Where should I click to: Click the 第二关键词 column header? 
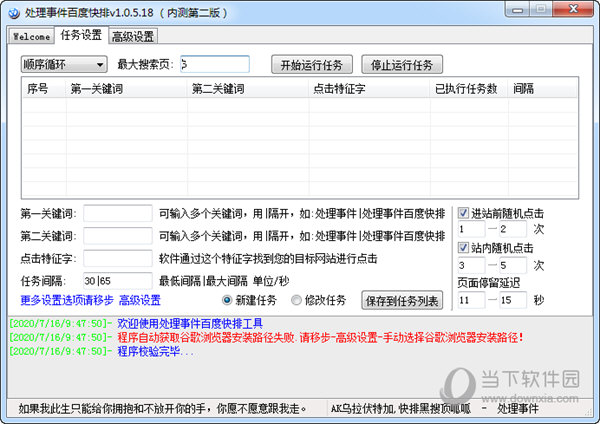point(248,89)
